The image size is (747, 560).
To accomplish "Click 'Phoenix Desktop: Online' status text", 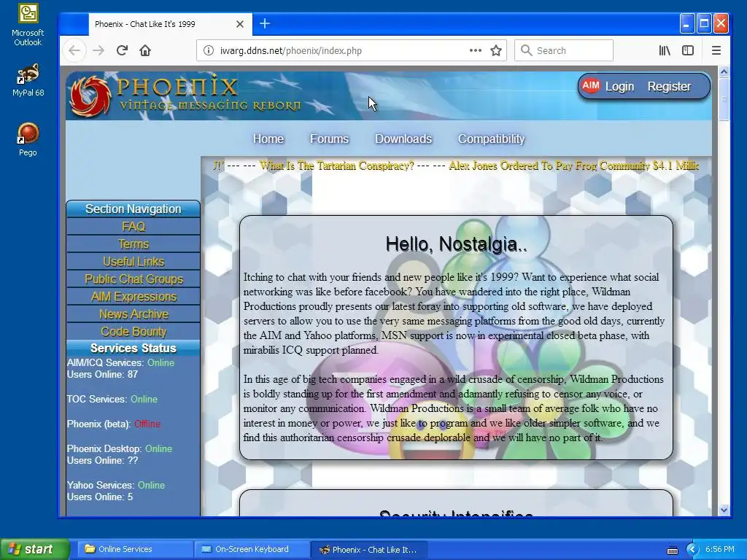I will coord(120,448).
